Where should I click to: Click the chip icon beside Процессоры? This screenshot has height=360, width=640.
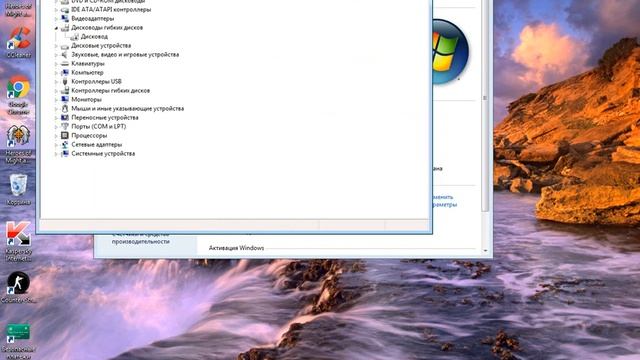(64, 136)
